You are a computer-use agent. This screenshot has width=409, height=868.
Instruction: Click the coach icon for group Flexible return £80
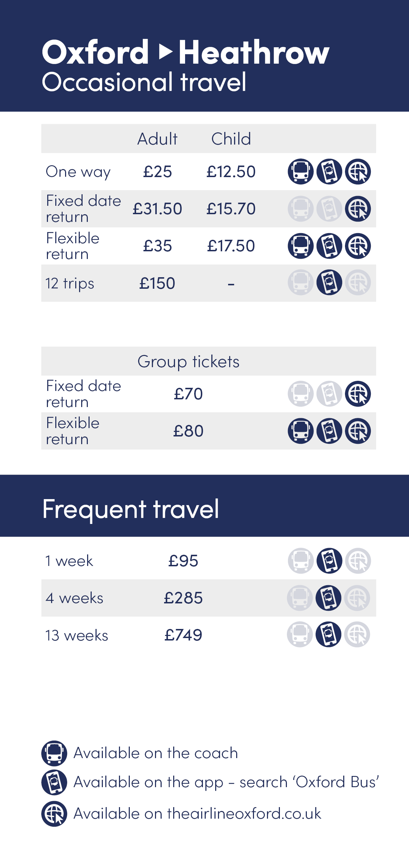click(301, 431)
